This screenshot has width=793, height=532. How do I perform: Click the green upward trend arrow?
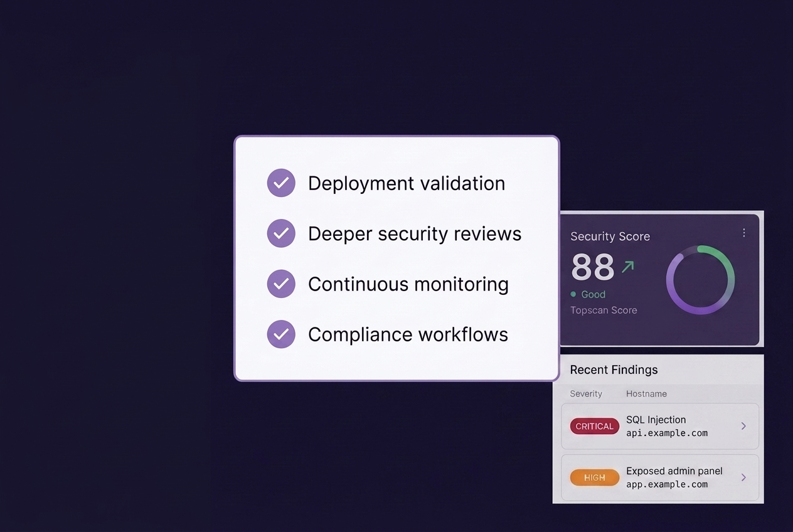point(627,267)
